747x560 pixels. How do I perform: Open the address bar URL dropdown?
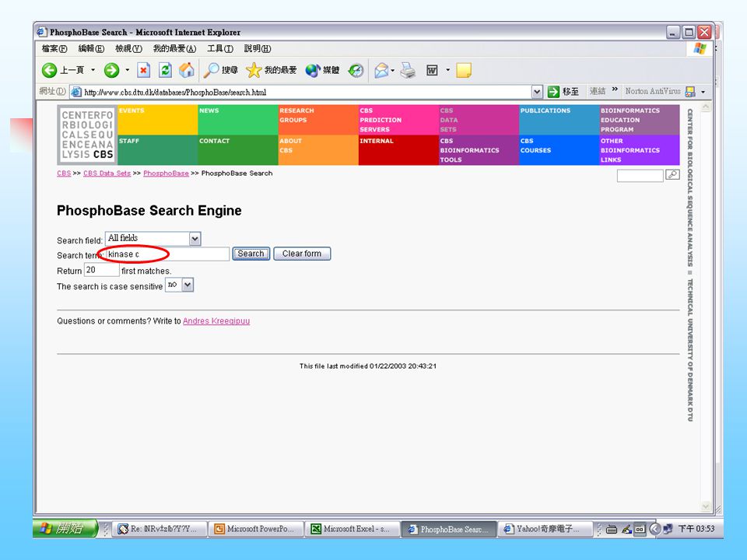(537, 92)
